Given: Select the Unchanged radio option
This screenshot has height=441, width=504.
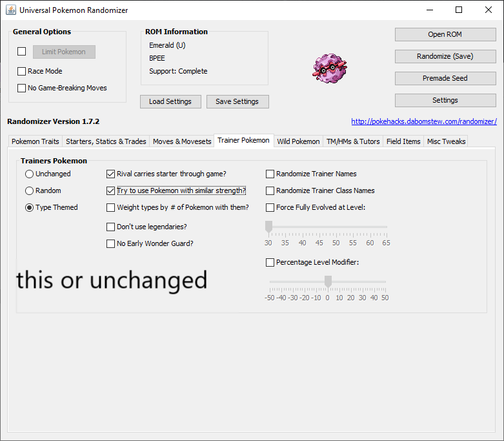Looking at the screenshot, I should point(29,174).
